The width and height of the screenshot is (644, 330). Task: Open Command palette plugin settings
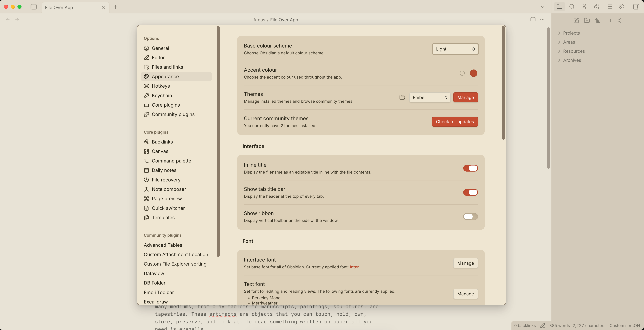tap(176, 161)
